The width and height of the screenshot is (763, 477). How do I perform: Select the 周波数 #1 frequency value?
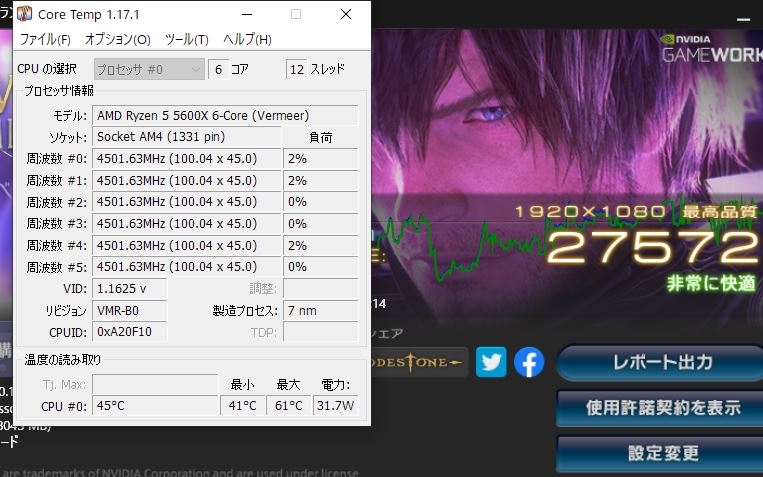pos(186,181)
